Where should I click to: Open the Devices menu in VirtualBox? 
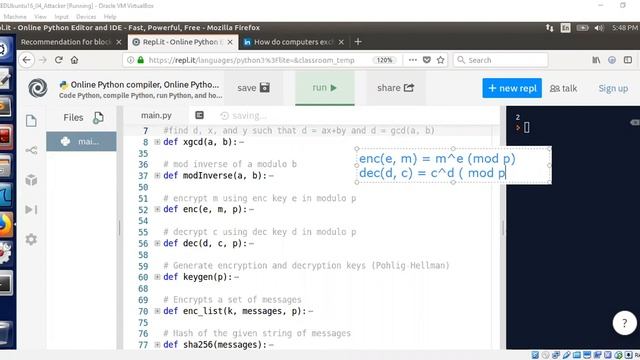(x=86, y=17)
